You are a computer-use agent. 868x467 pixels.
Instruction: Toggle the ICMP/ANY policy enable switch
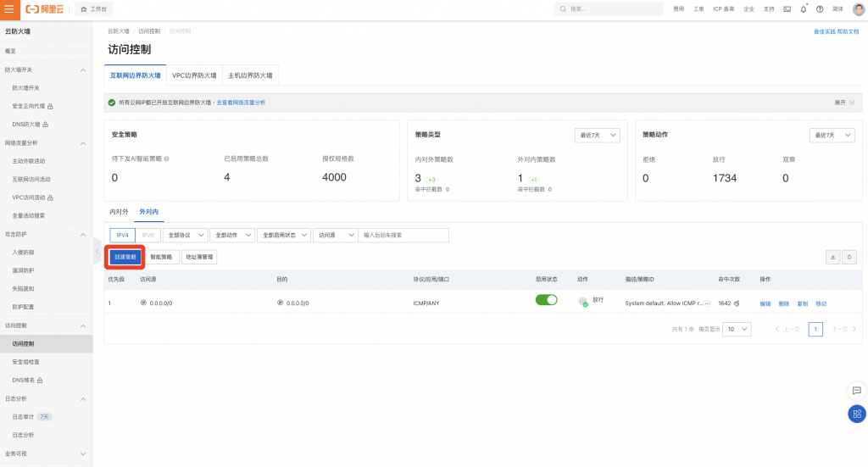(x=547, y=300)
